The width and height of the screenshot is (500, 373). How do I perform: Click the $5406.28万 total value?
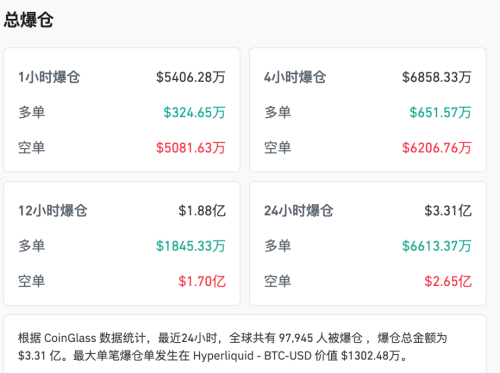click(191, 77)
